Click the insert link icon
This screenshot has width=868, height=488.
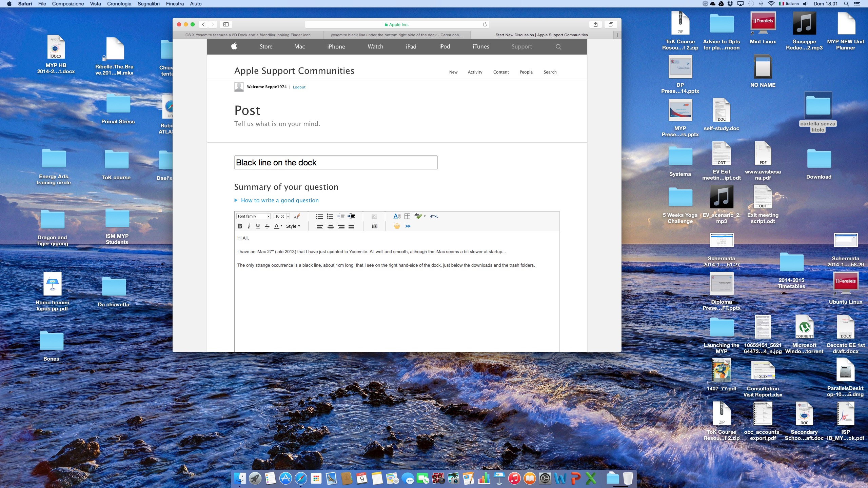(x=397, y=216)
